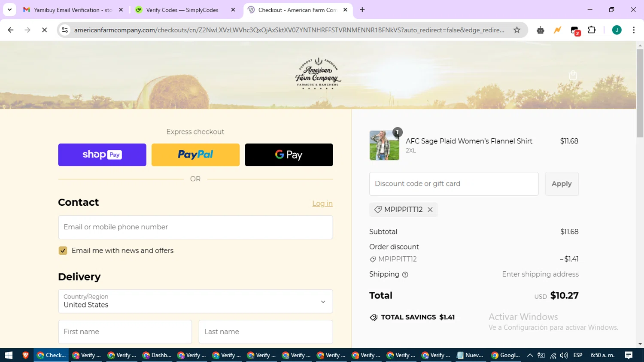Open the robot-face extension
644x362 pixels.
tap(541, 30)
